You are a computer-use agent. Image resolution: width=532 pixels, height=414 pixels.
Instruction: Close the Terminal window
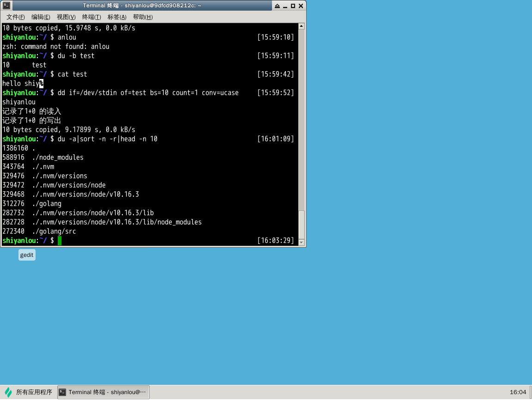tap(301, 6)
